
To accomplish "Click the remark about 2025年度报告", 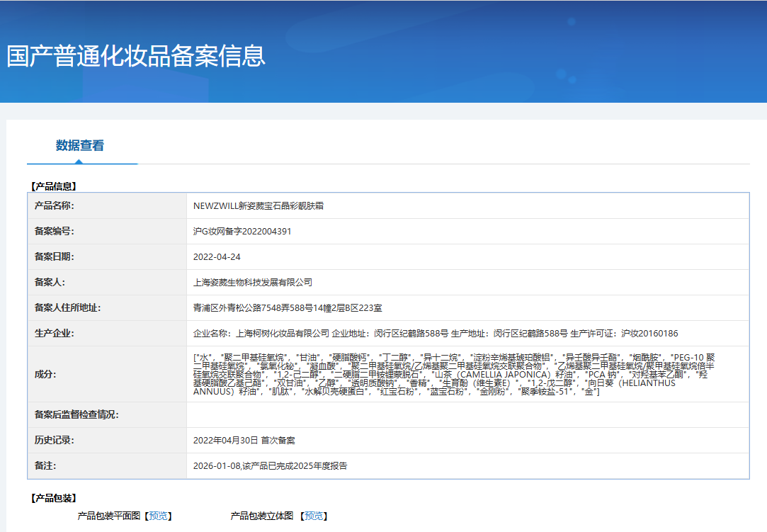I will click(270, 466).
